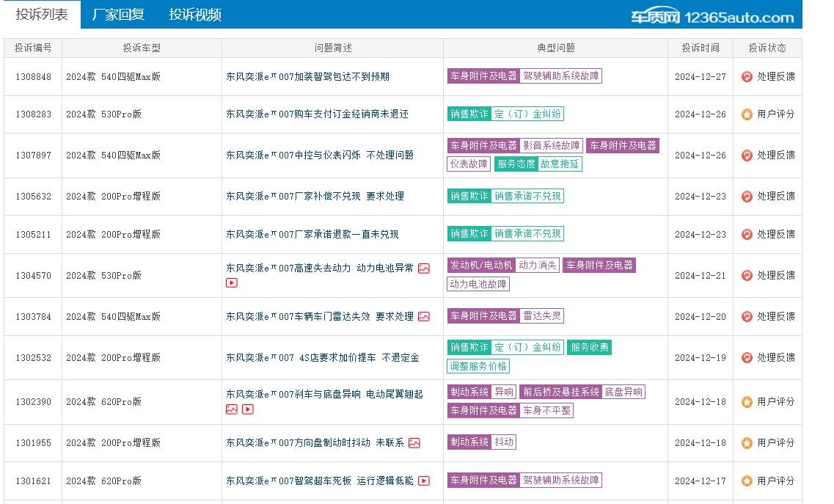Viewport: 834px width, 504px height.
Task: Click the 用户评分 status icon for complaint 1302390
Action: coord(747,402)
